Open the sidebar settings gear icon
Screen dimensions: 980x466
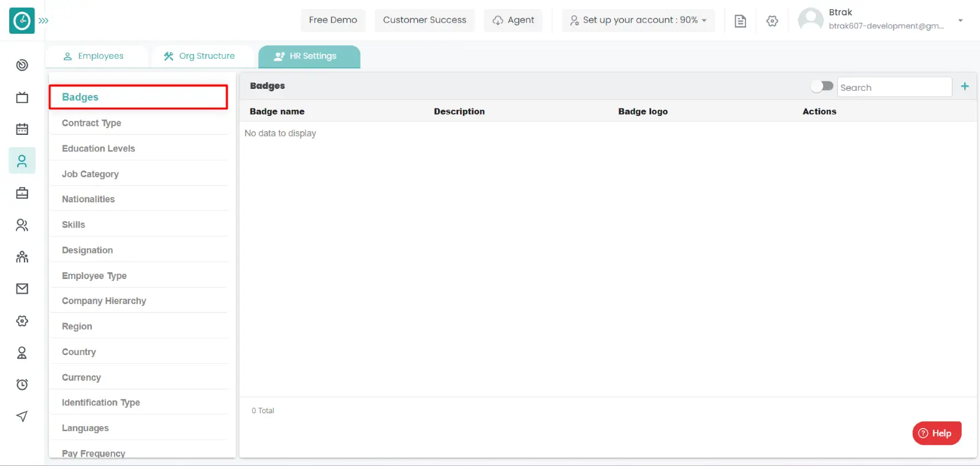click(x=22, y=321)
